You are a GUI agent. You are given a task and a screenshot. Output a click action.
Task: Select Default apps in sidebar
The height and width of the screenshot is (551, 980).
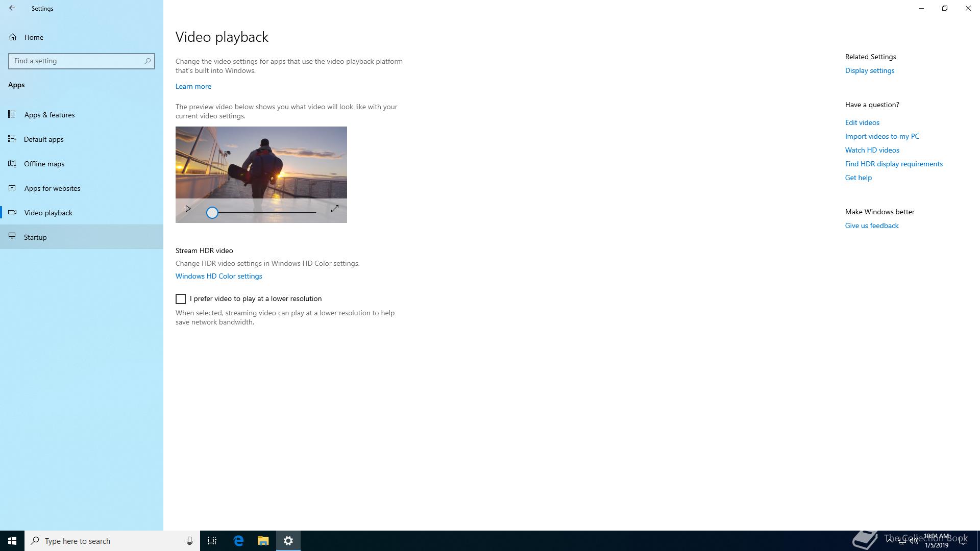coord(44,139)
